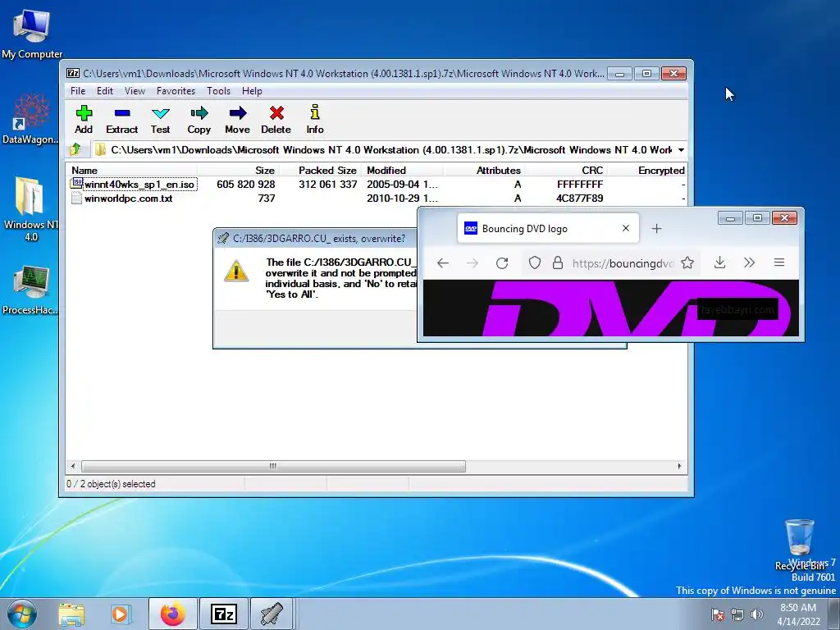Sort by the Encrypted column header

647,171
